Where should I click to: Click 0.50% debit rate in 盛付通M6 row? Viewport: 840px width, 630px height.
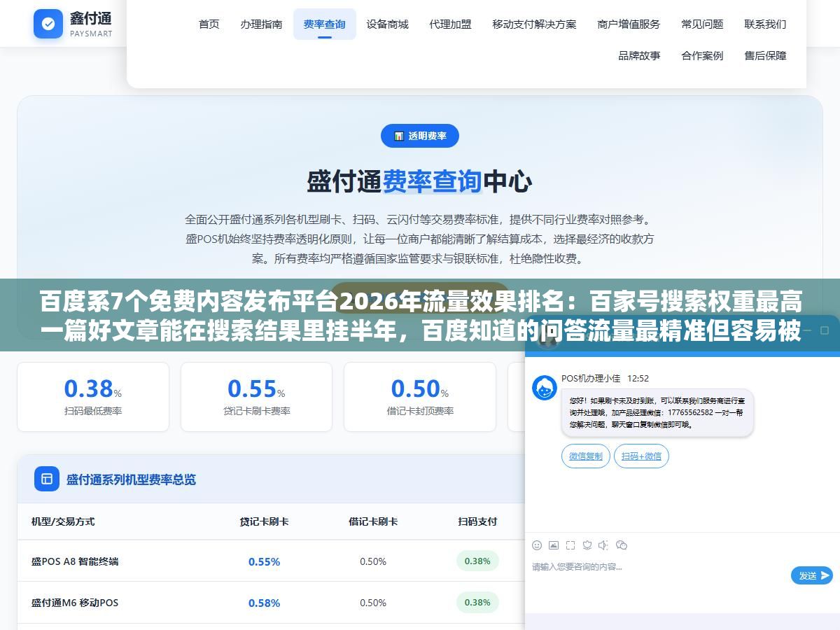pos(373,603)
